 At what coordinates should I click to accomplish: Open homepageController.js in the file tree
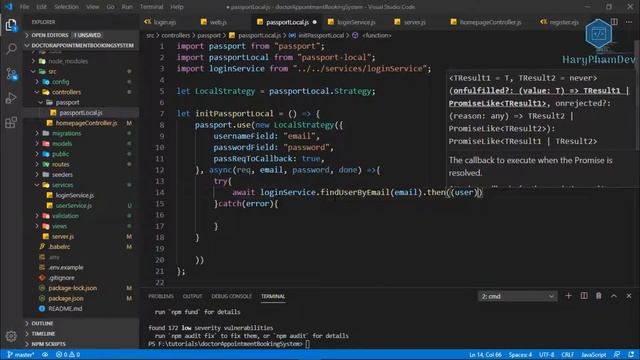pos(86,123)
